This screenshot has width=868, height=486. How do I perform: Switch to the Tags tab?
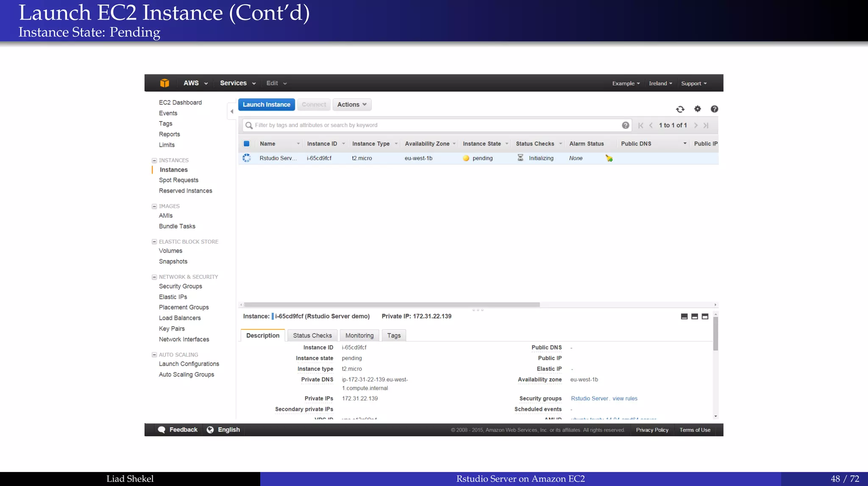[394, 336]
